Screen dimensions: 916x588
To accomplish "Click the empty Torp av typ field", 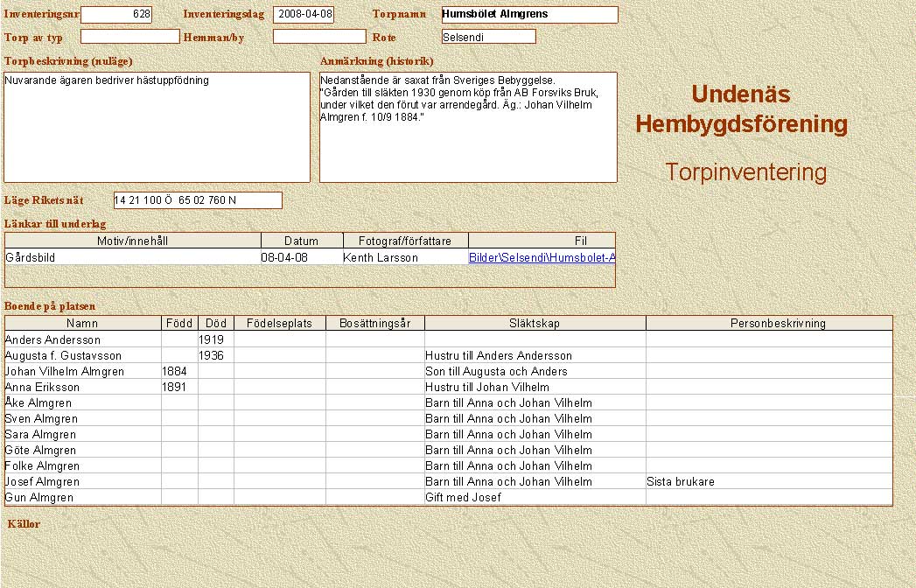I will tap(129, 37).
